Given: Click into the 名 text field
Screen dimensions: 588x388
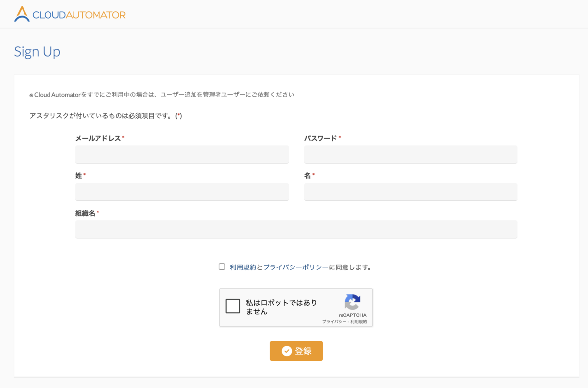Looking at the screenshot, I should click(x=411, y=192).
